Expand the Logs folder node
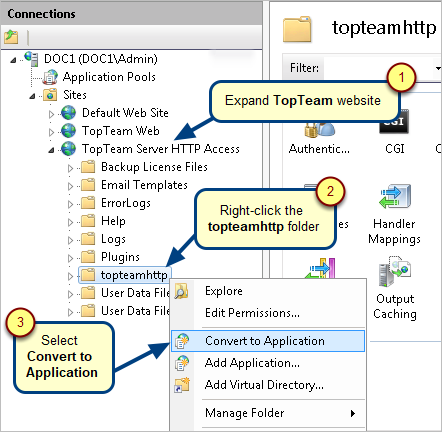 [70, 240]
